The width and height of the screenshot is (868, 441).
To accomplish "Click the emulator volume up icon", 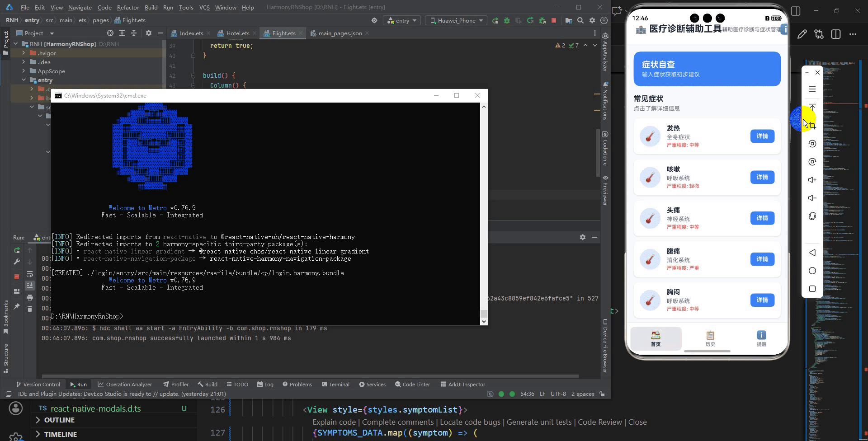I will coord(812,180).
